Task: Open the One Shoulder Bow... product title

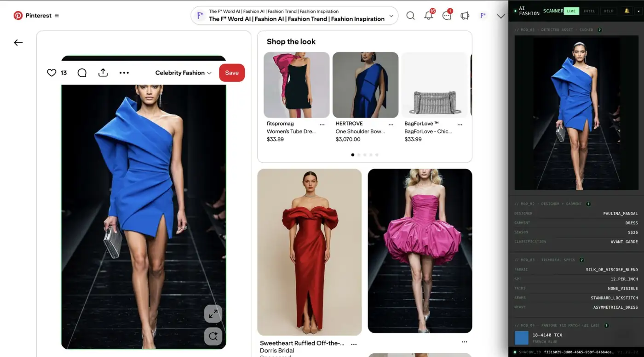Action: pos(360,131)
